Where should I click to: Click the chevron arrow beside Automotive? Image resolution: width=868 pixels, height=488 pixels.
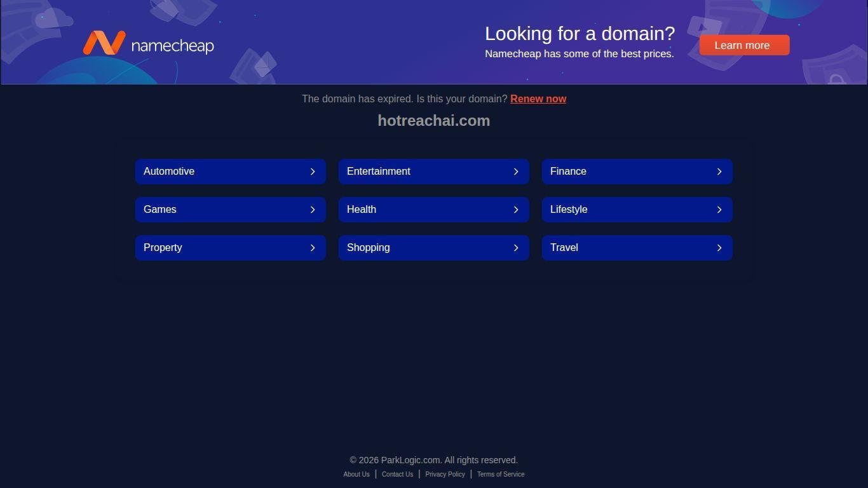click(313, 172)
